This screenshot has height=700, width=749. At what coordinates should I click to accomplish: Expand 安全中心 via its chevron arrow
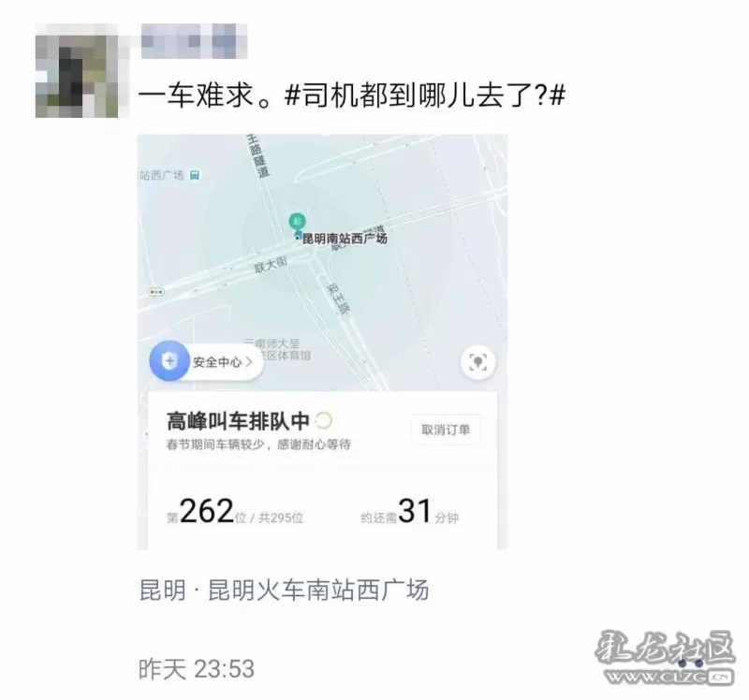coord(249,362)
